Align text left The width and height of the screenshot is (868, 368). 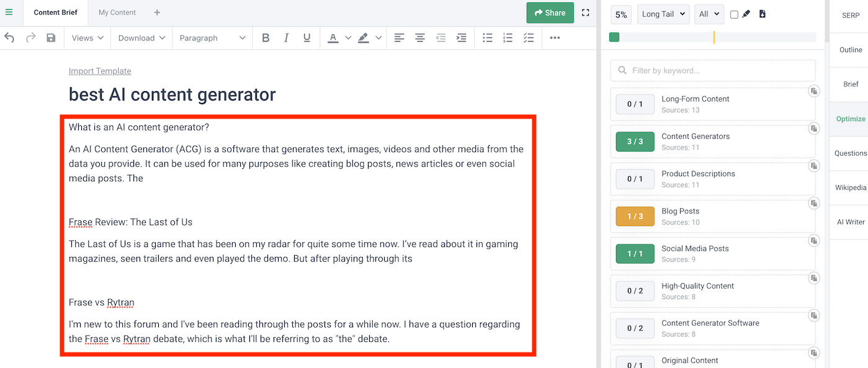point(399,38)
